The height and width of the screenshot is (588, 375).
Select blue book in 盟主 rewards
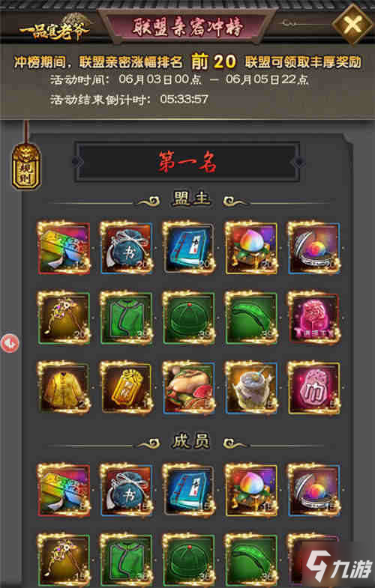(189, 248)
